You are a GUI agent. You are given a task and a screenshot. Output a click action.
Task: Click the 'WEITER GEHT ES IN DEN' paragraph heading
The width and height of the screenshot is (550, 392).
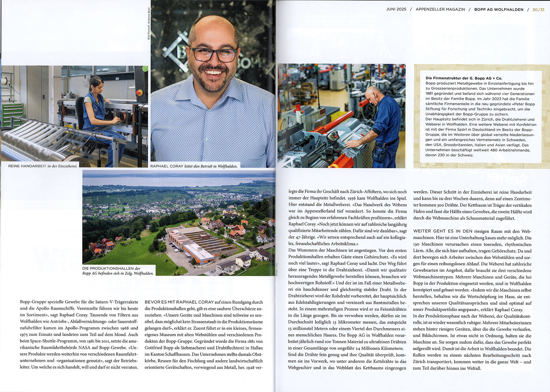pyautogui.click(x=443, y=231)
